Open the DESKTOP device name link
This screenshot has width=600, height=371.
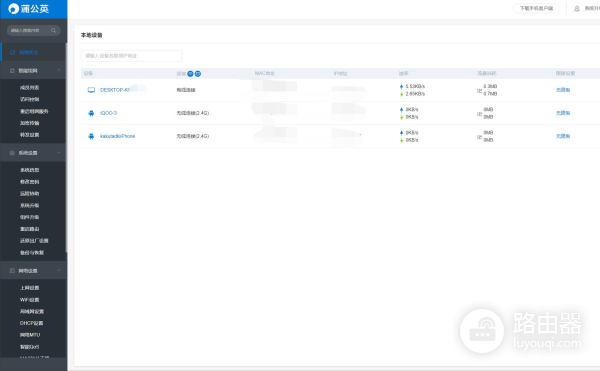[x=115, y=90]
